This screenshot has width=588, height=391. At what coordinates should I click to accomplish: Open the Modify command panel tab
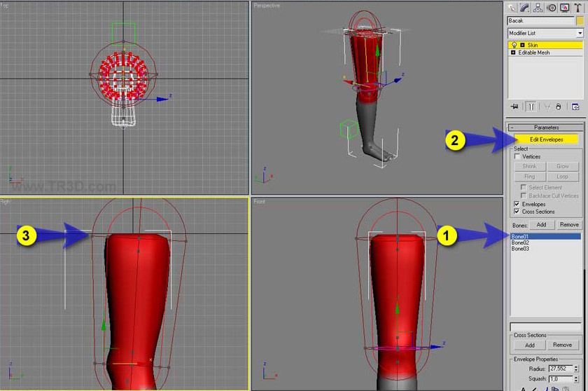point(524,7)
